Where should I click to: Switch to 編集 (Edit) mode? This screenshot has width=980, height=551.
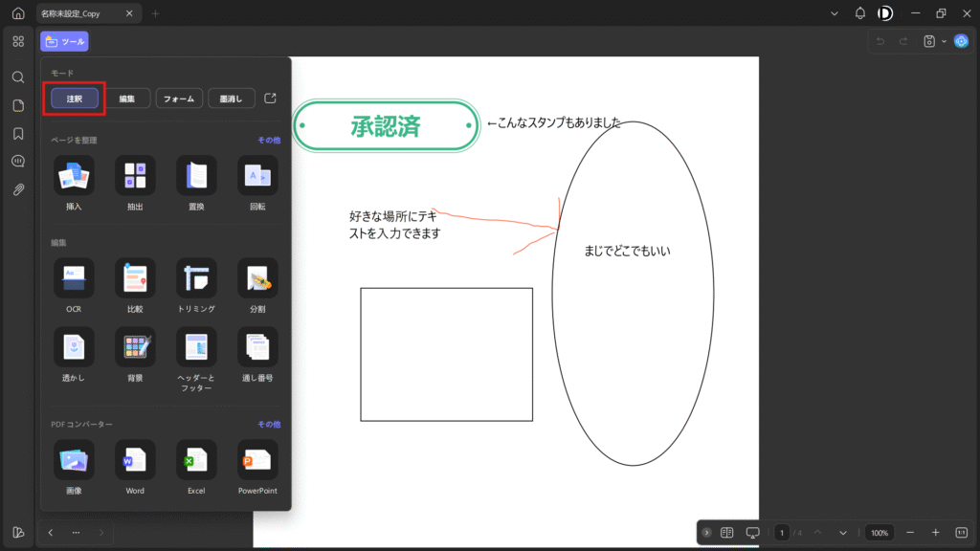(x=127, y=99)
